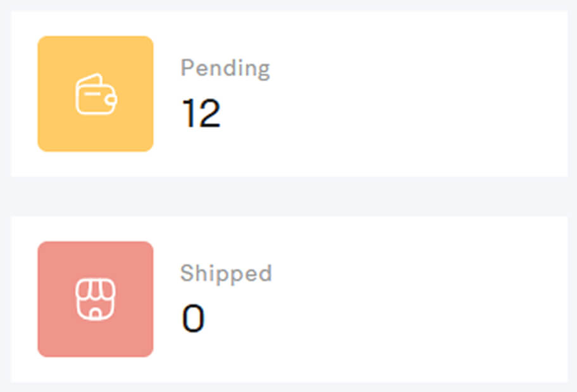This screenshot has width=577, height=392.
Task: Click the Pending count of 12
Action: pyautogui.click(x=201, y=114)
